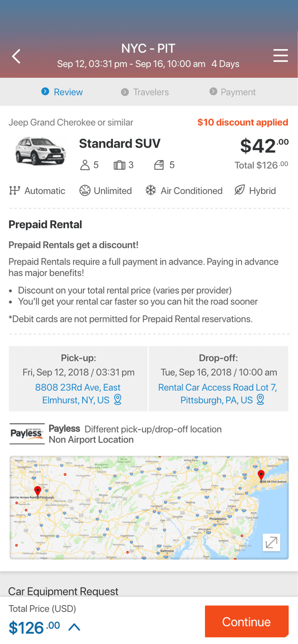Switch to the Payment step
Image resolution: width=298 pixels, height=644 pixels.
pos(232,92)
